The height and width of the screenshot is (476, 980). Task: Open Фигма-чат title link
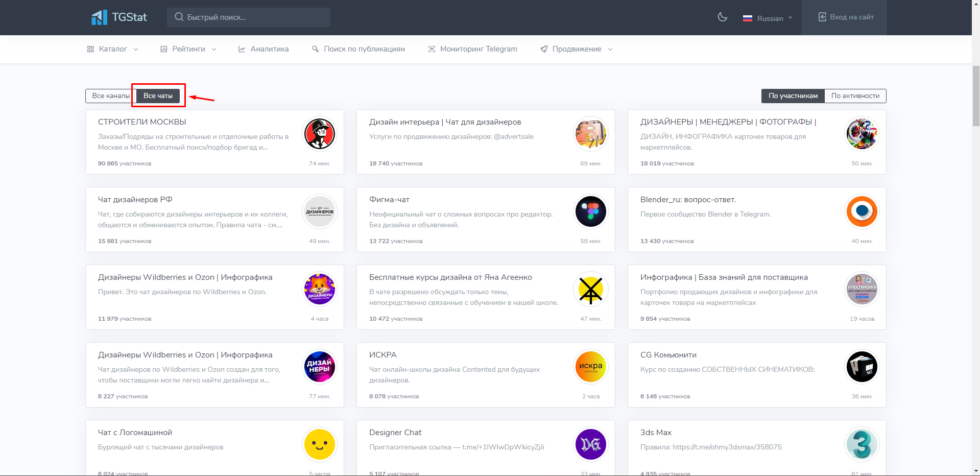pyautogui.click(x=389, y=200)
